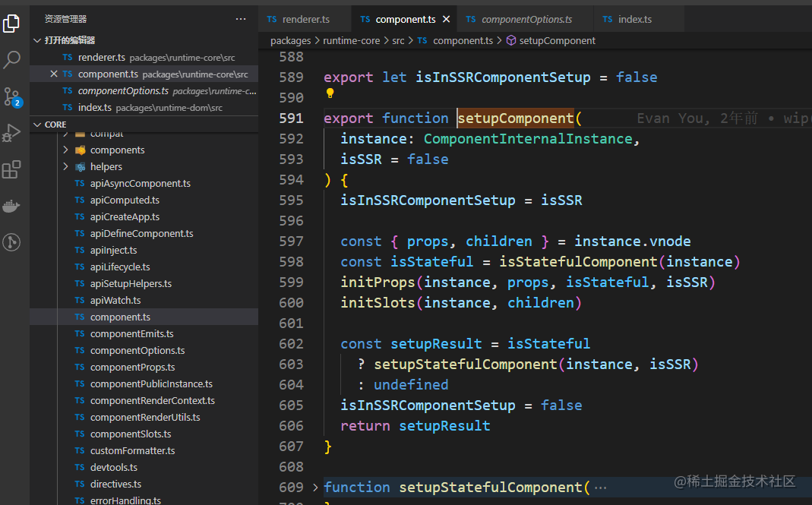The image size is (812, 505).
Task: Open the Extensions view
Action: [11, 169]
